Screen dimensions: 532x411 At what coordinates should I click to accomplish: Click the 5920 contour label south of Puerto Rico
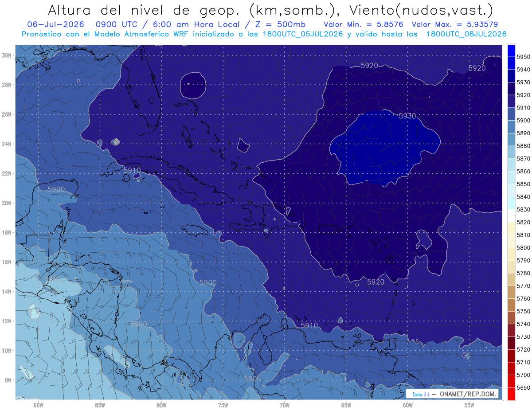pyautogui.click(x=376, y=282)
